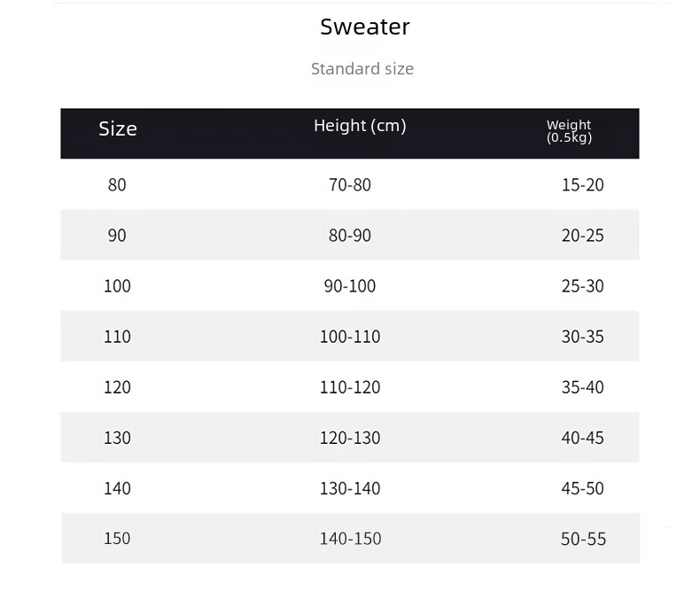
Task: Click the Standard size subtitle
Action: coord(362,68)
